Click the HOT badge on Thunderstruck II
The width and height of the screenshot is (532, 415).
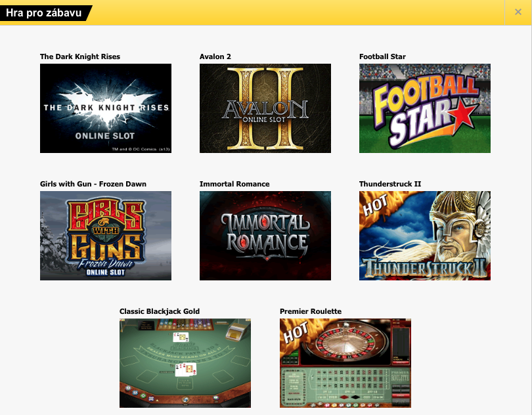pos(374,206)
